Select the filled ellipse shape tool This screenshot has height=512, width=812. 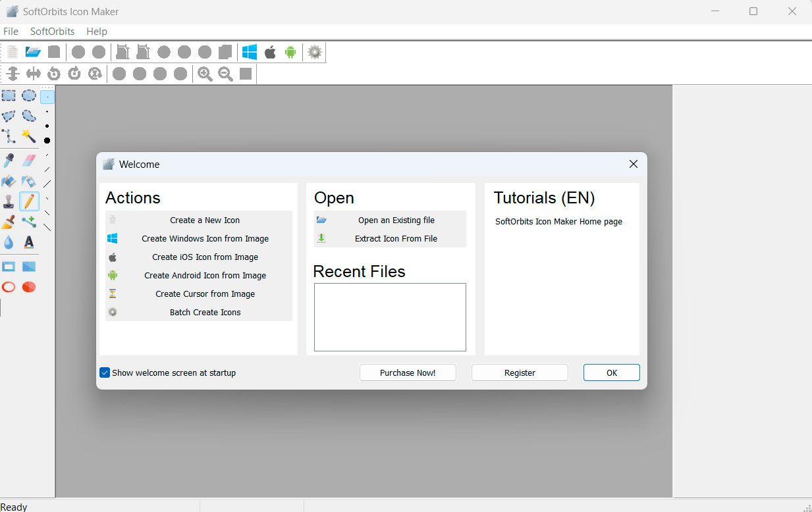(29, 287)
